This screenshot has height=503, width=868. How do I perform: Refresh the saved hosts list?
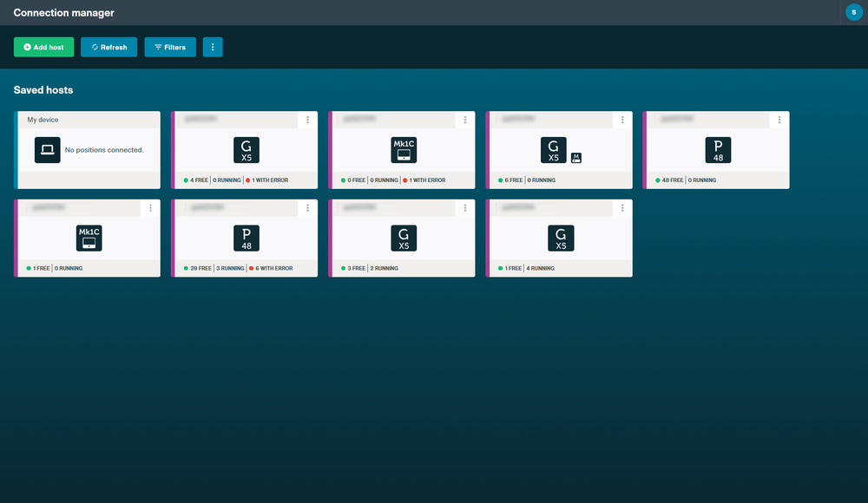click(109, 47)
